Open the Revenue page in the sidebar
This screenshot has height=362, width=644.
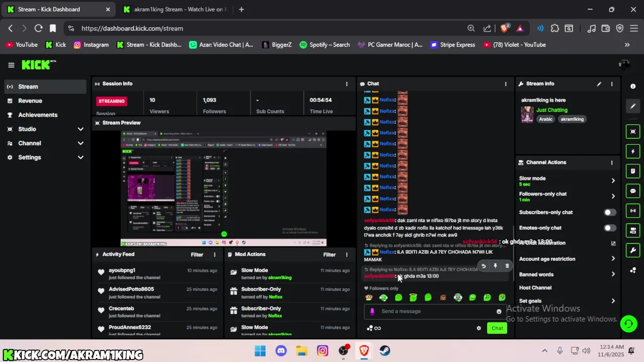coord(44,101)
